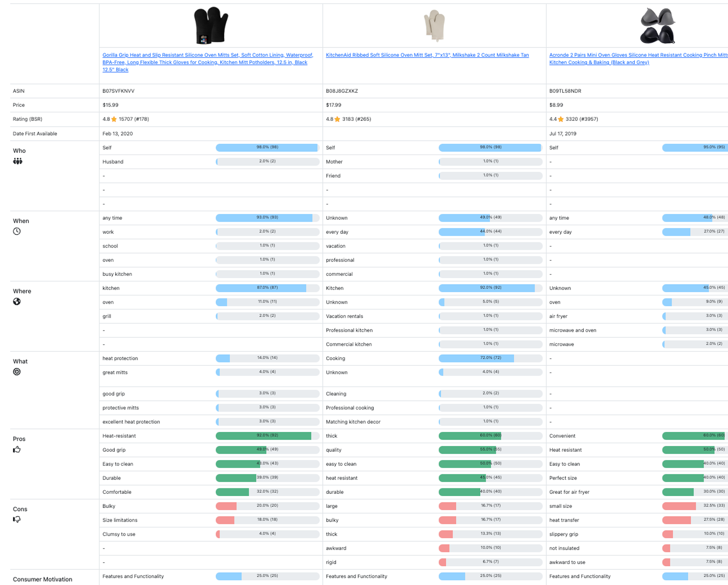The width and height of the screenshot is (728, 585).
Task: Click the tan KitchenAid mitts image
Action: [434, 26]
